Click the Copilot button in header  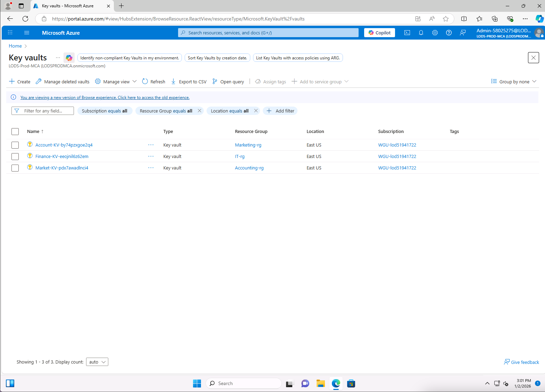379,33
